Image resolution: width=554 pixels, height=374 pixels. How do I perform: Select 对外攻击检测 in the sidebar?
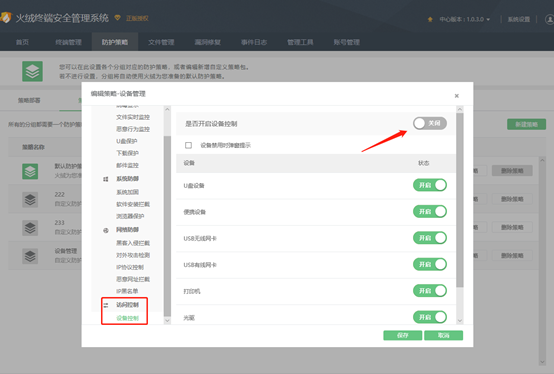133,255
